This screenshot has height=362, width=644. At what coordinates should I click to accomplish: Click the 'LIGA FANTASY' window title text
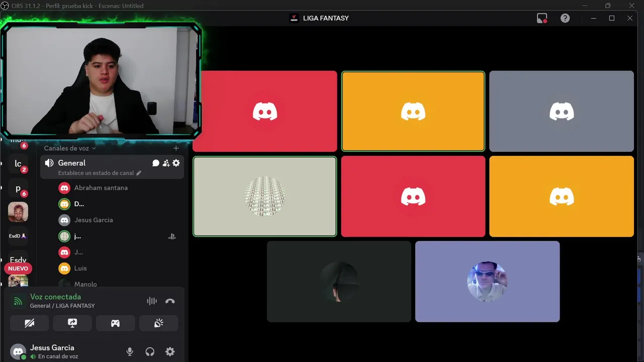pos(326,18)
